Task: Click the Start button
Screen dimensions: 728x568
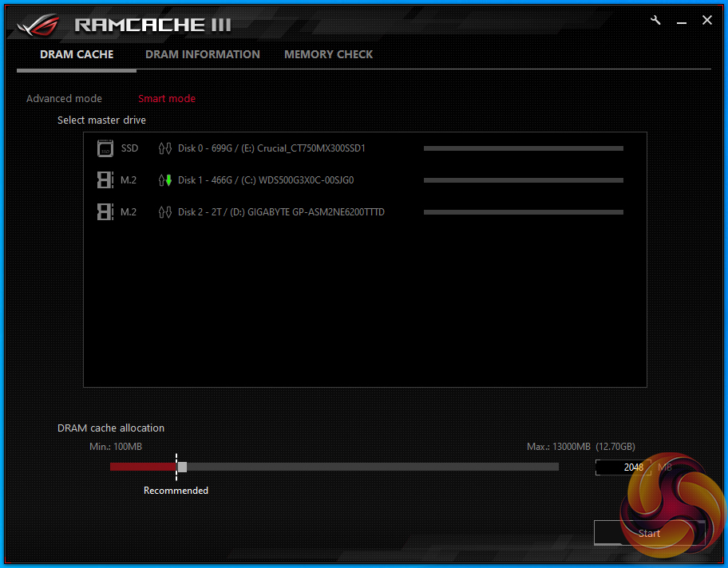Action: pyautogui.click(x=649, y=533)
